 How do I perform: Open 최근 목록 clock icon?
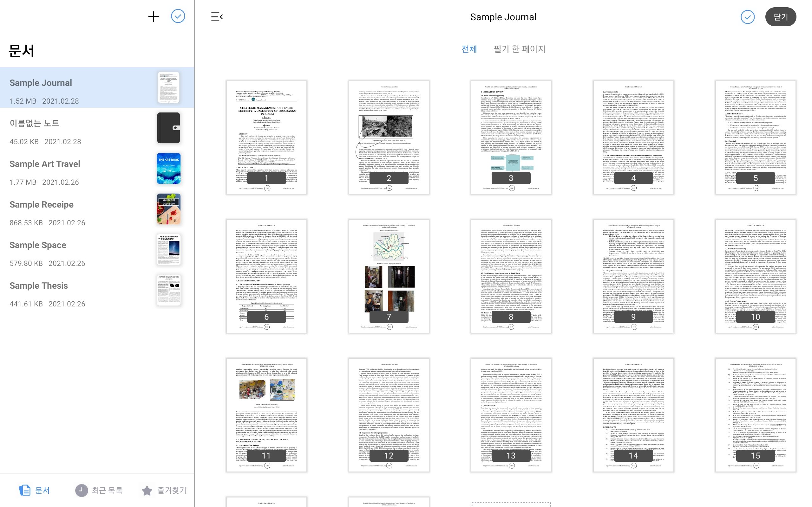click(x=82, y=490)
